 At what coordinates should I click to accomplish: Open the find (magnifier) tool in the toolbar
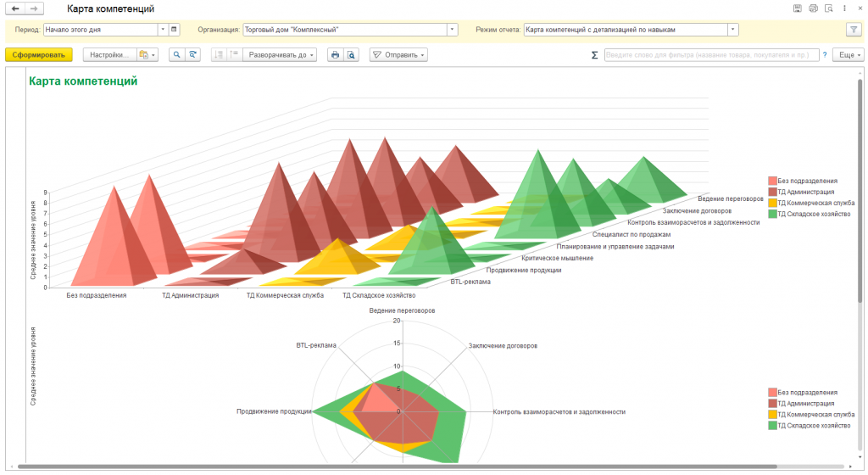coord(176,55)
